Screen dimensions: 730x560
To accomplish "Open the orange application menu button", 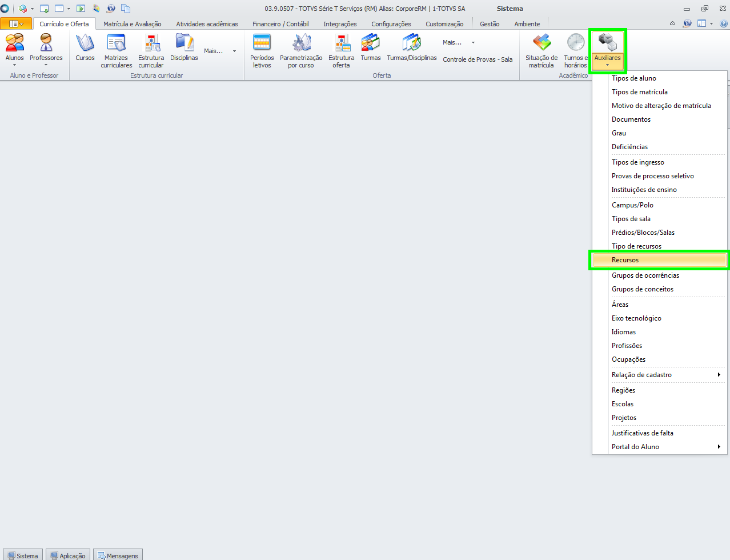I will (16, 23).
